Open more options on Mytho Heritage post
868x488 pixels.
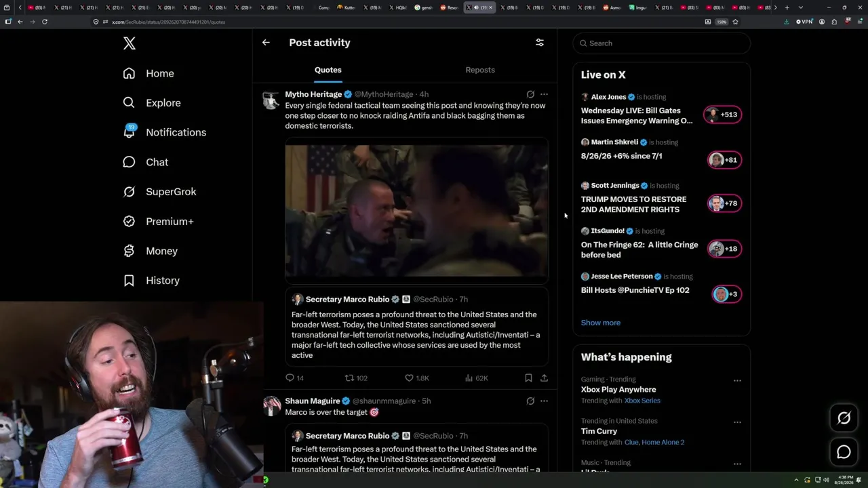click(544, 94)
